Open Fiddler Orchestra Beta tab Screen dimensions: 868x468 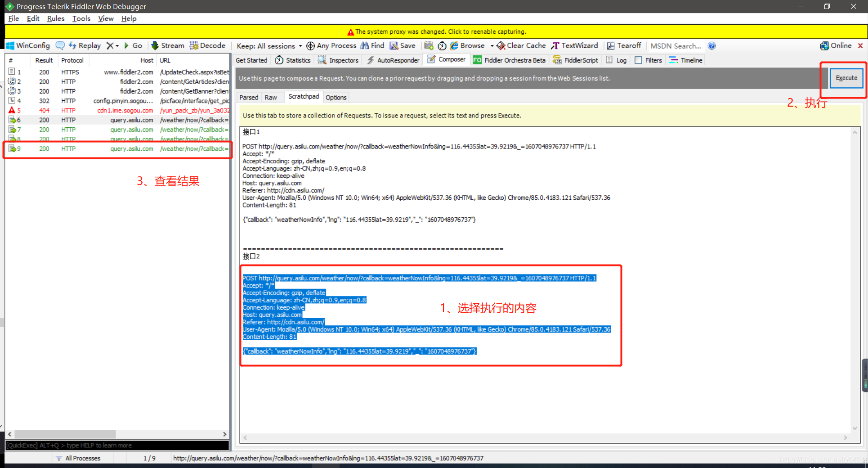click(509, 60)
